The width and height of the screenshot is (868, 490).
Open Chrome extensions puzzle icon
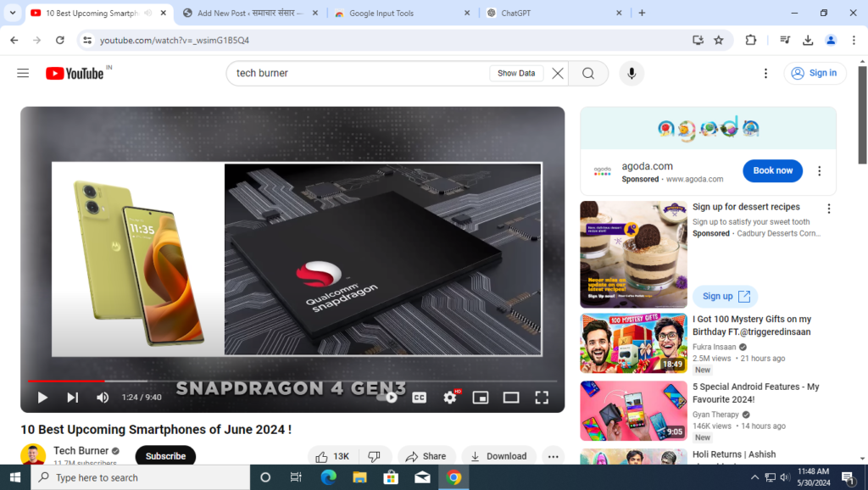pos(751,40)
